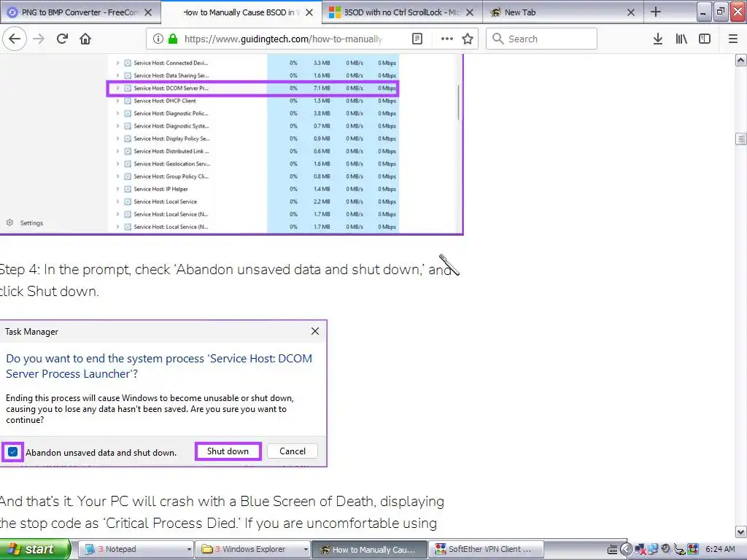This screenshot has width=747, height=560.
Task: Open the SoftEther VPN tray icon
Action: point(693,550)
